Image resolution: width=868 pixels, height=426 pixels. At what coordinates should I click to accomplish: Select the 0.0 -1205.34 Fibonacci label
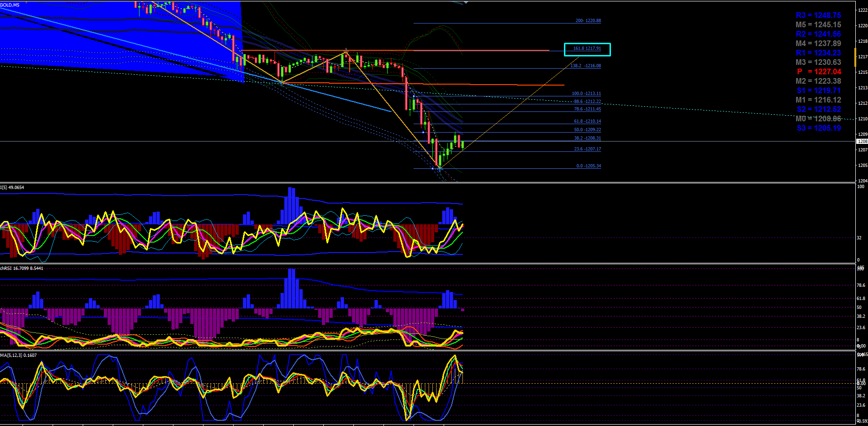tap(589, 166)
